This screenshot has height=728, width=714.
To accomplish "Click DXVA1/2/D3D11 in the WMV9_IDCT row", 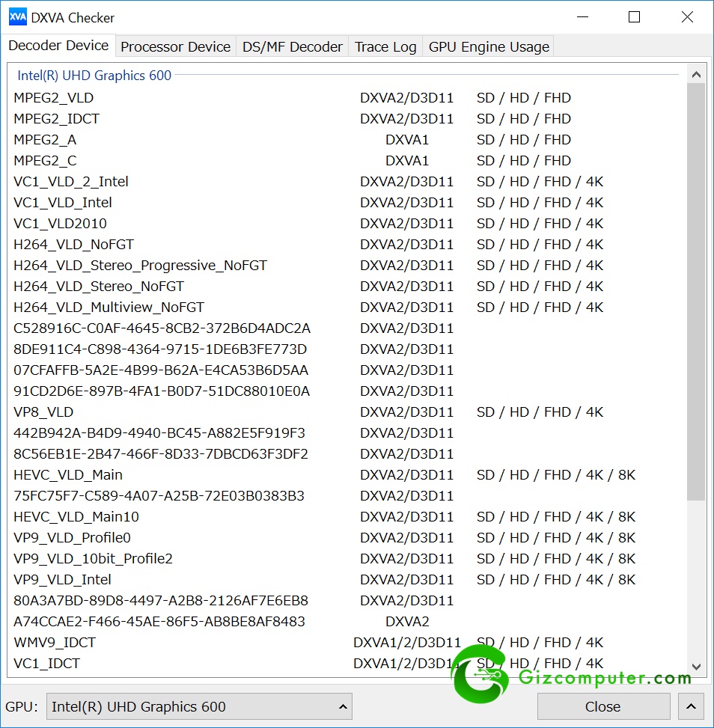I will click(x=407, y=643).
